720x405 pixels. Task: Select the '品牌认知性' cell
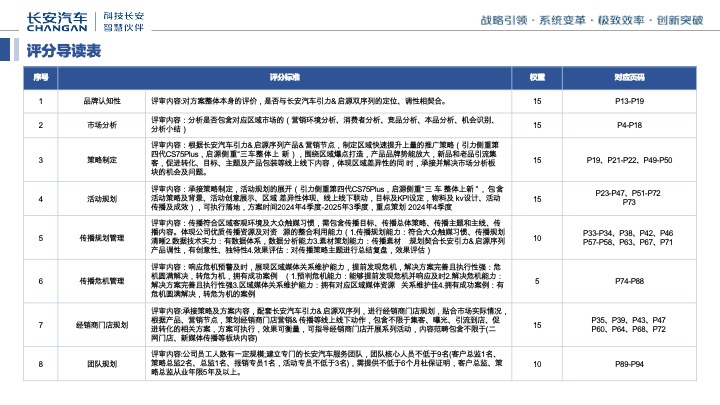point(102,101)
